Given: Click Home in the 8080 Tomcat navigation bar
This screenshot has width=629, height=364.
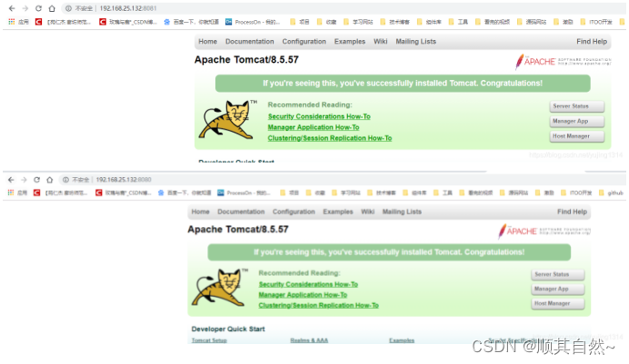Looking at the screenshot, I should 200,212.
